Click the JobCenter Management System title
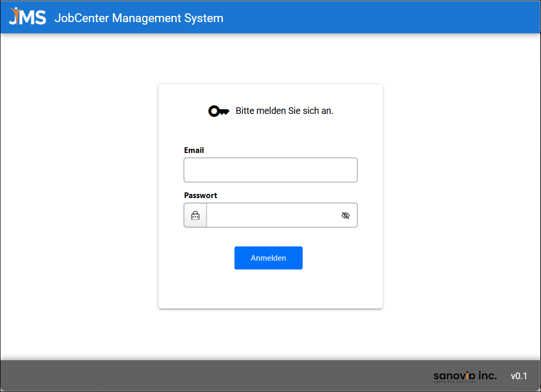This screenshot has width=541, height=392. [x=139, y=18]
